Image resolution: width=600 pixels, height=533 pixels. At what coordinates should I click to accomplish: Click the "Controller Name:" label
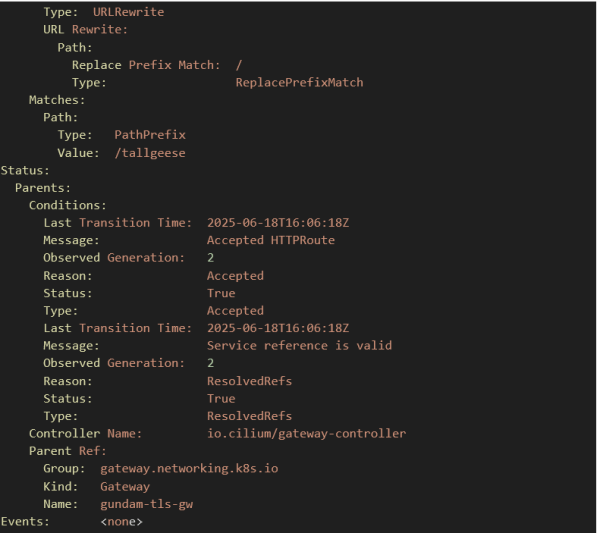[x=85, y=433]
